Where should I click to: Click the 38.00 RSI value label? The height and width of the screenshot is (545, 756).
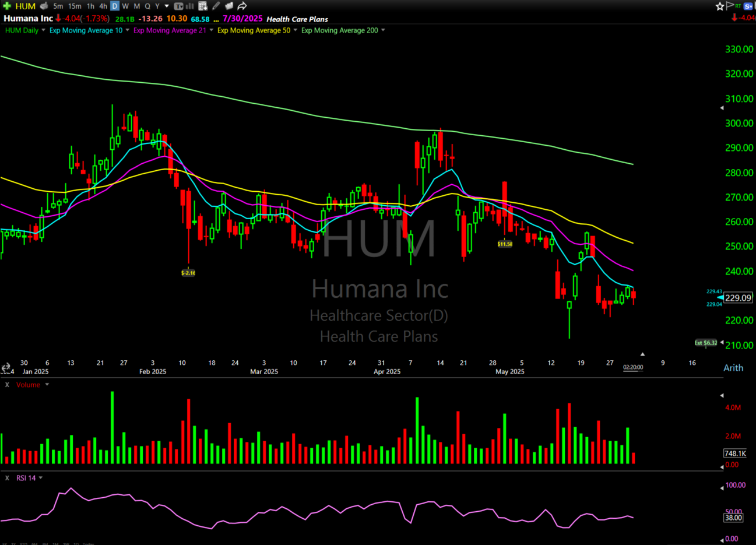[733, 518]
